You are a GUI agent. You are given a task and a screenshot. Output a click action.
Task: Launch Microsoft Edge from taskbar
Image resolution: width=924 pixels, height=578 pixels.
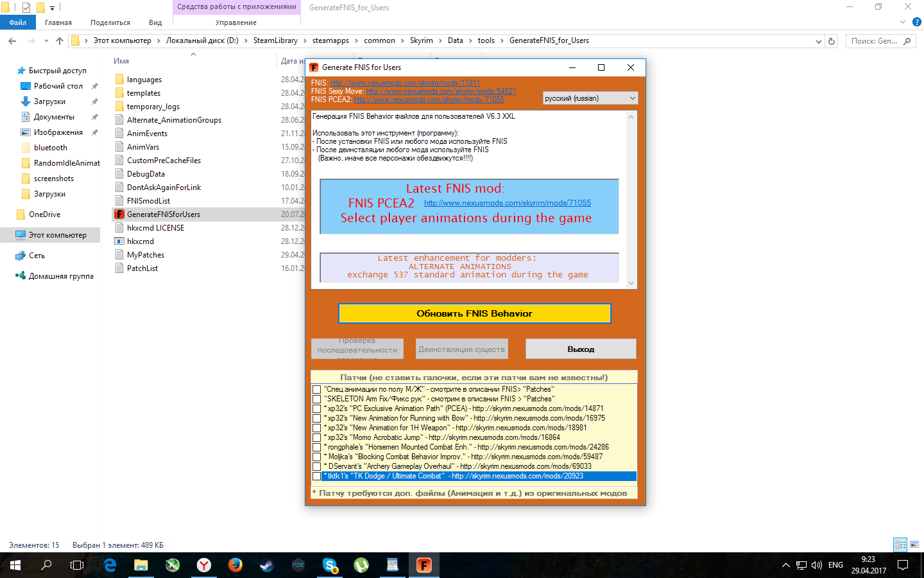pos(110,565)
